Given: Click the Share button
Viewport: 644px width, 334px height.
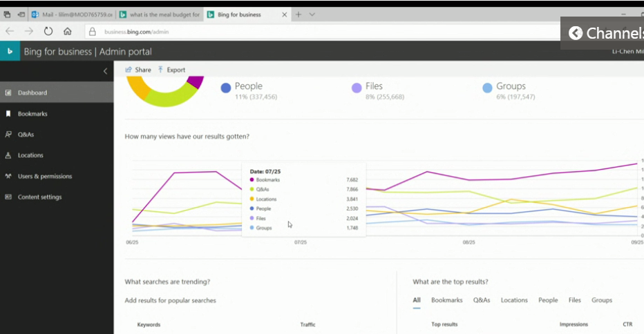Looking at the screenshot, I should pyautogui.click(x=138, y=70).
